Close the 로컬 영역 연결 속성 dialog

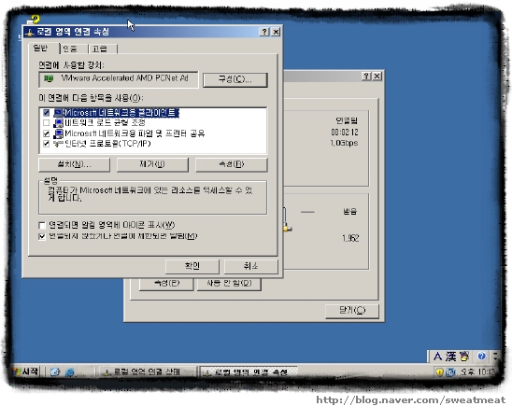[276, 32]
